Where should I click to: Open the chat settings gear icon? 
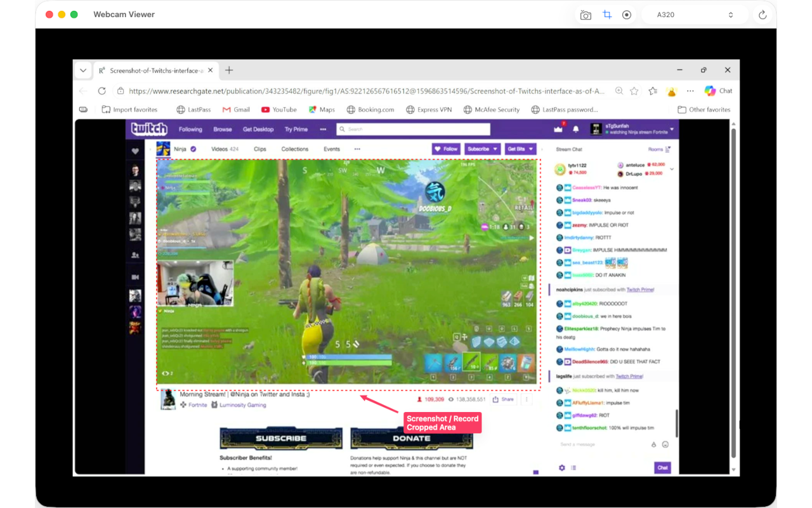coord(561,468)
